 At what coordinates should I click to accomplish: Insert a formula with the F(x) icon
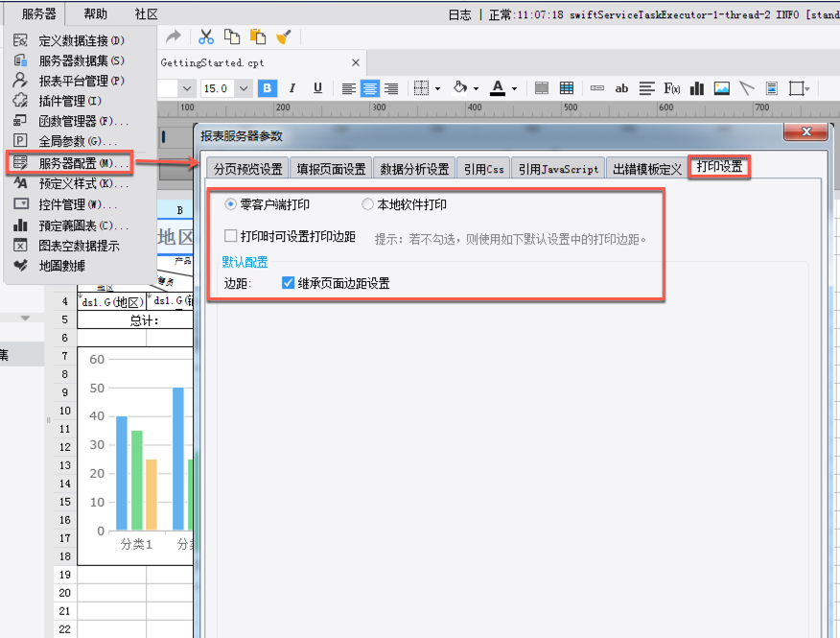coord(672,88)
